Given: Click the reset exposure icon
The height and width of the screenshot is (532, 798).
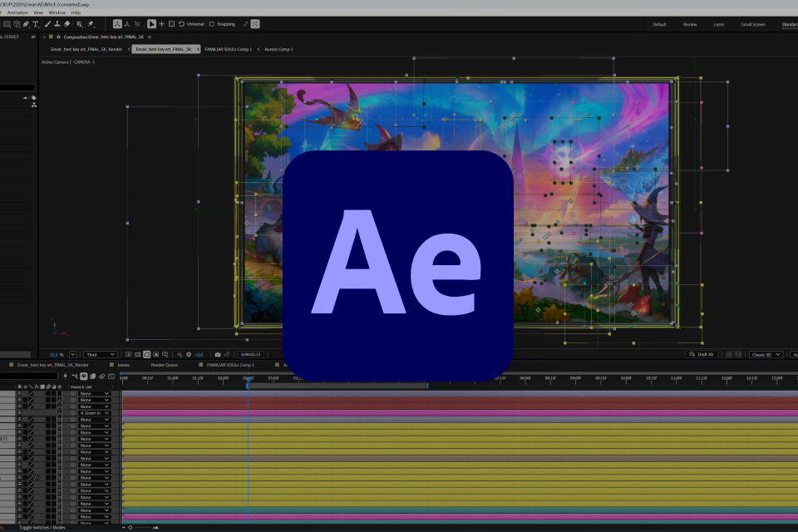Looking at the screenshot, I should coord(189,354).
